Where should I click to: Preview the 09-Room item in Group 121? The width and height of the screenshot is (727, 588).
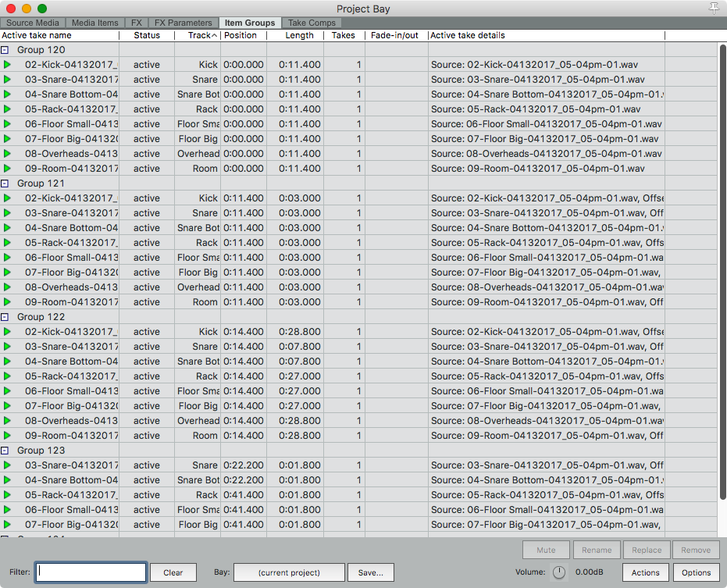tap(8, 302)
